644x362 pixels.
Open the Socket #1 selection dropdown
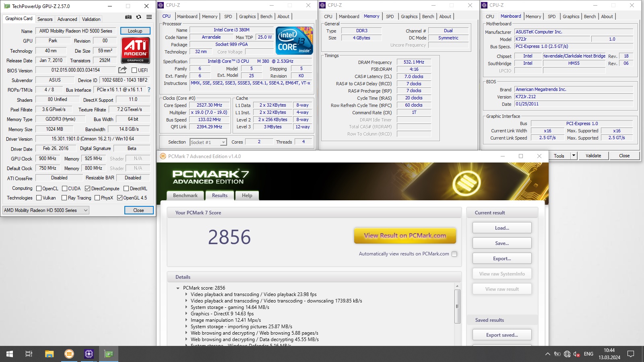(208, 142)
